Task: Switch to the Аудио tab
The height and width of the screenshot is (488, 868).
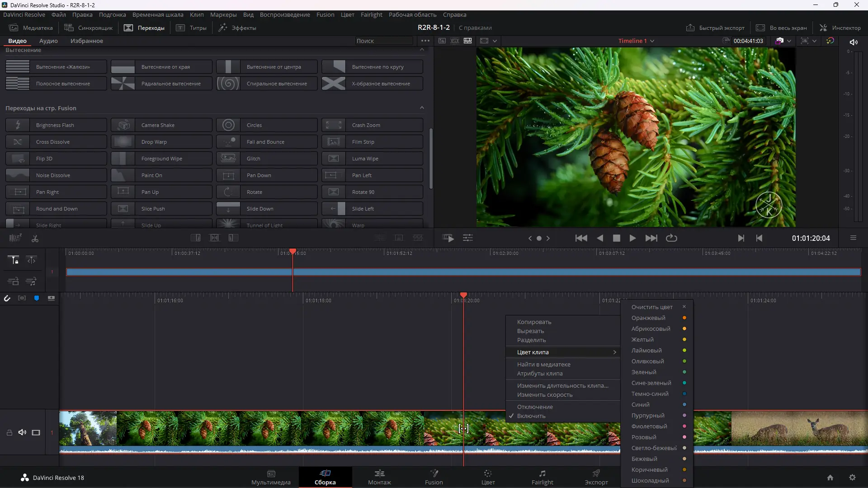Action: point(48,41)
